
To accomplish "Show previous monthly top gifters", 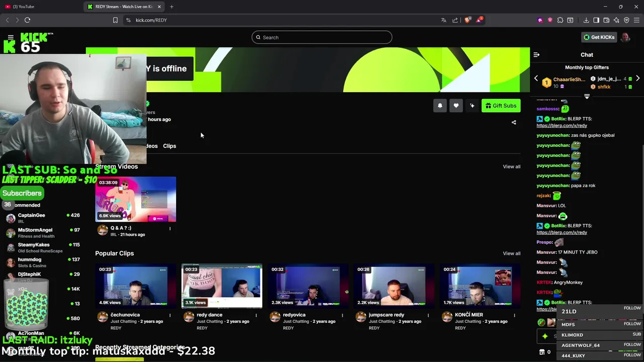I will (x=536, y=79).
